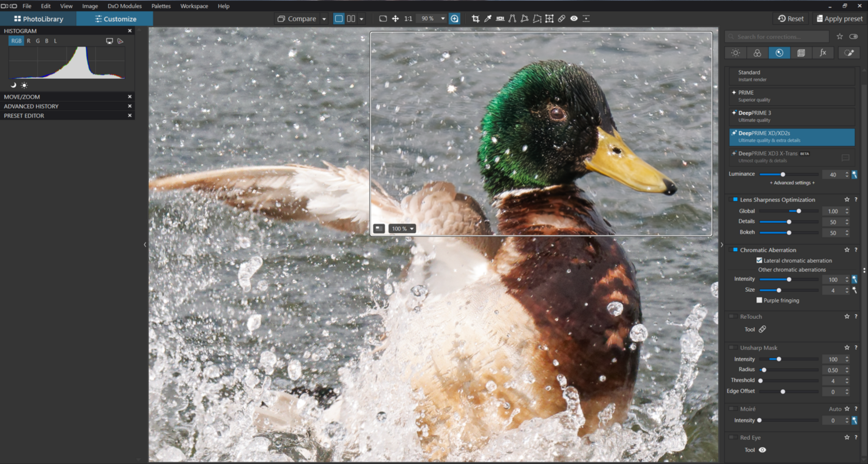
Task: Click the Apply preset button
Action: click(x=839, y=19)
